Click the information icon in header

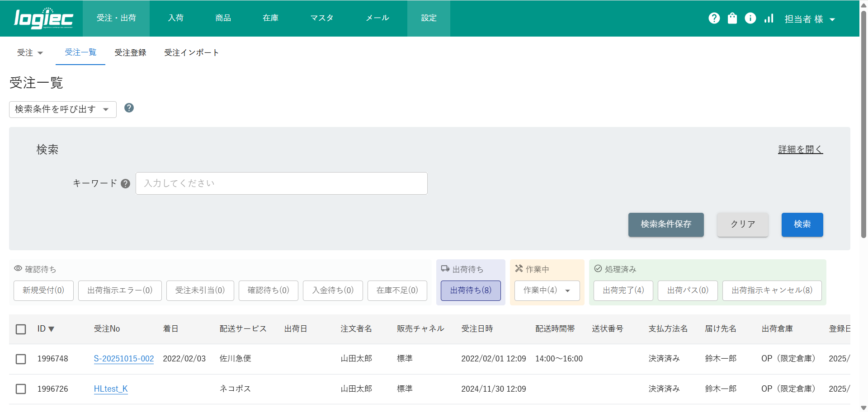[750, 18]
